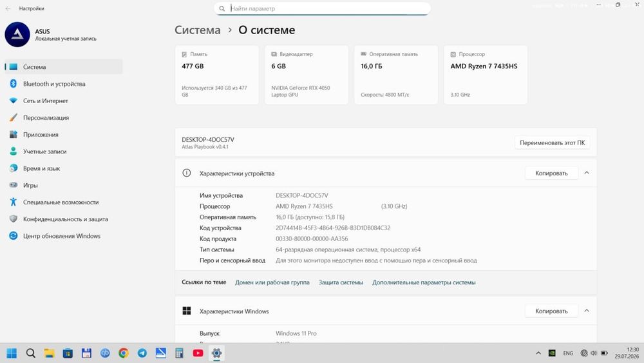Open the clock and date 12:30
This screenshot has width=644, height=363.
(627, 353)
